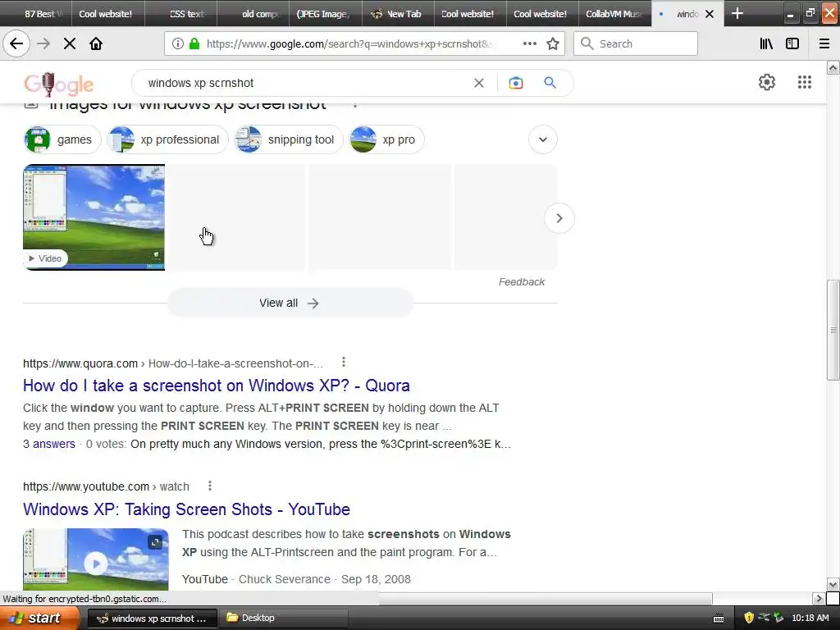Open the Library toolbar icon
The width and height of the screenshot is (840, 630).
pos(766,43)
